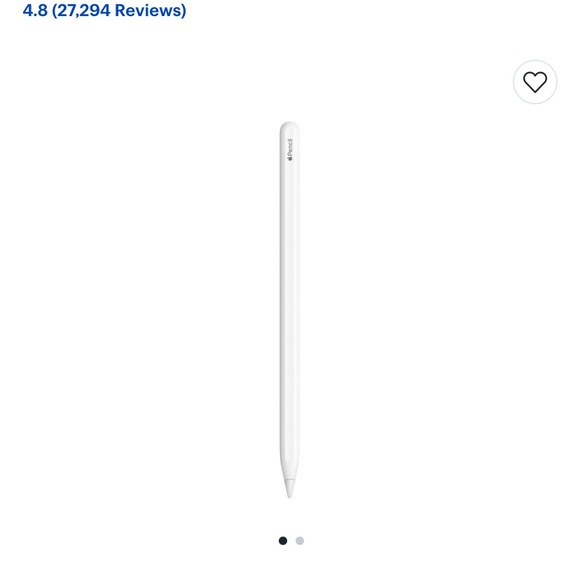Open the Apple Pencil product image
Viewport: 580px width, 580px height.
tap(289, 310)
